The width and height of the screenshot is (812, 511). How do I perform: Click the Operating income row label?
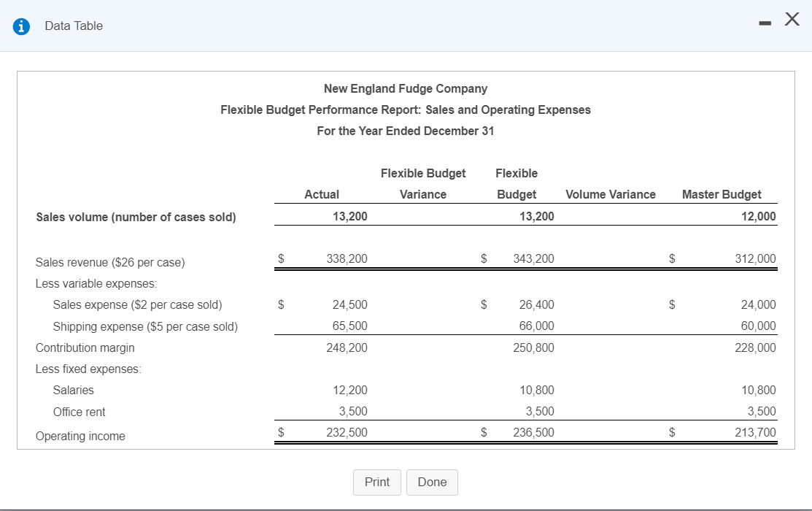80,437
